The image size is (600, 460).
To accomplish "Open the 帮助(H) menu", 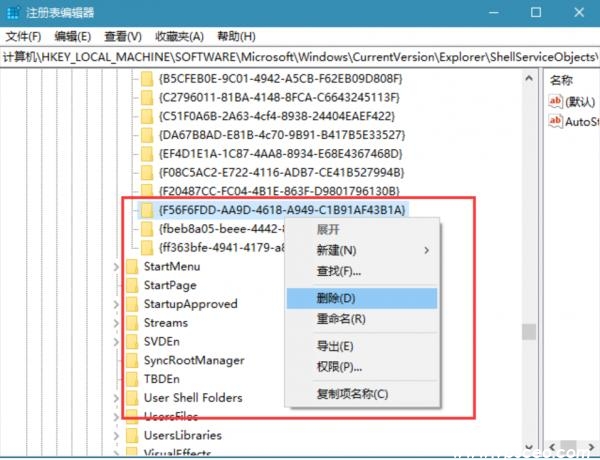I will point(236,37).
